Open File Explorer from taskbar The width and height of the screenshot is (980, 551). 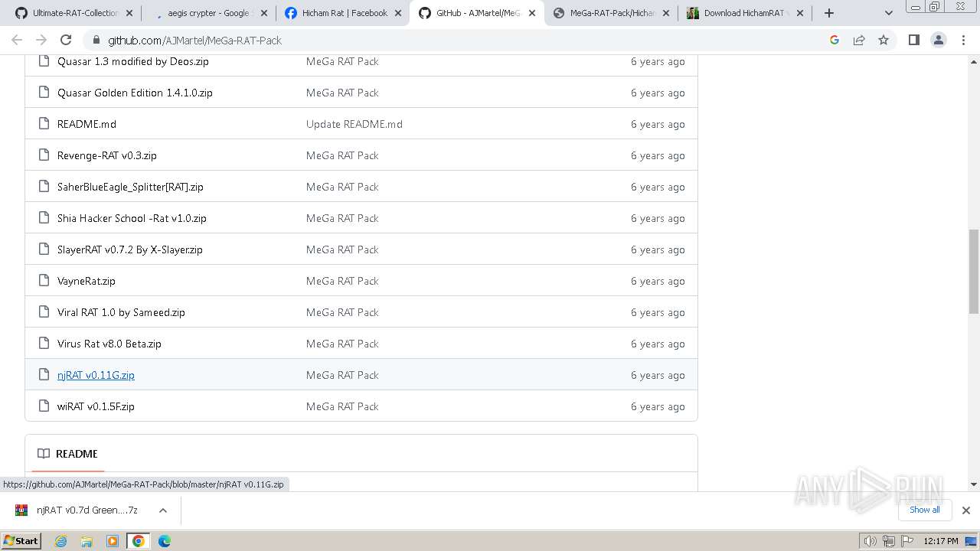coord(87,541)
